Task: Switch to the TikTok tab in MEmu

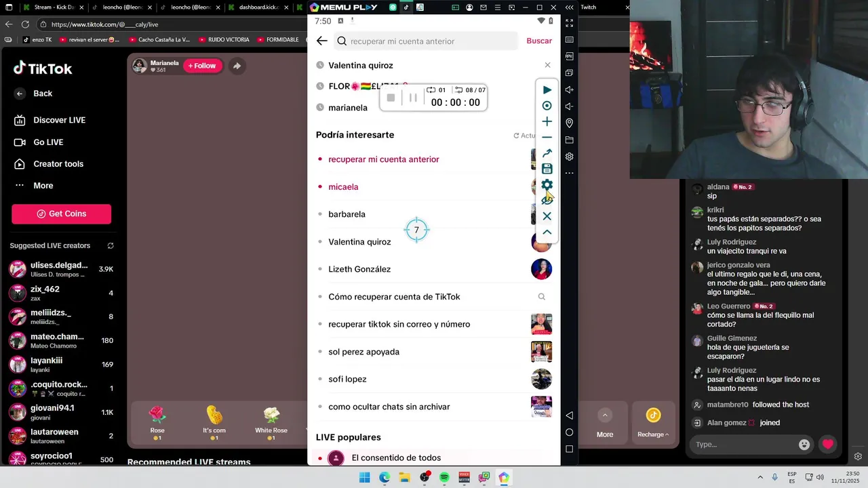Action: point(406,7)
